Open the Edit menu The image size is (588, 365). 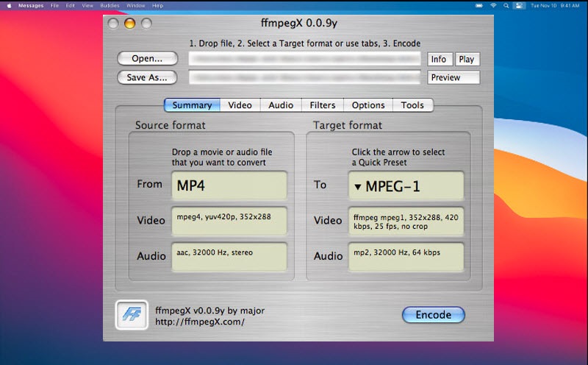70,6
